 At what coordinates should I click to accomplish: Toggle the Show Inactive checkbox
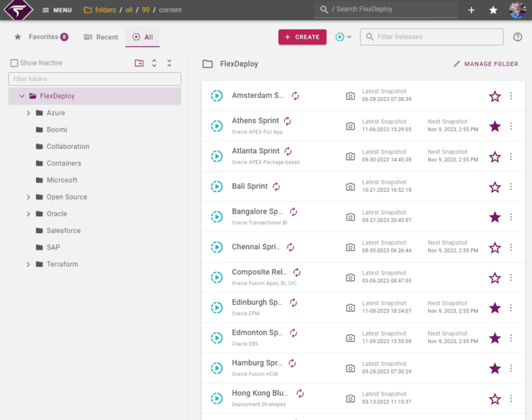point(15,63)
